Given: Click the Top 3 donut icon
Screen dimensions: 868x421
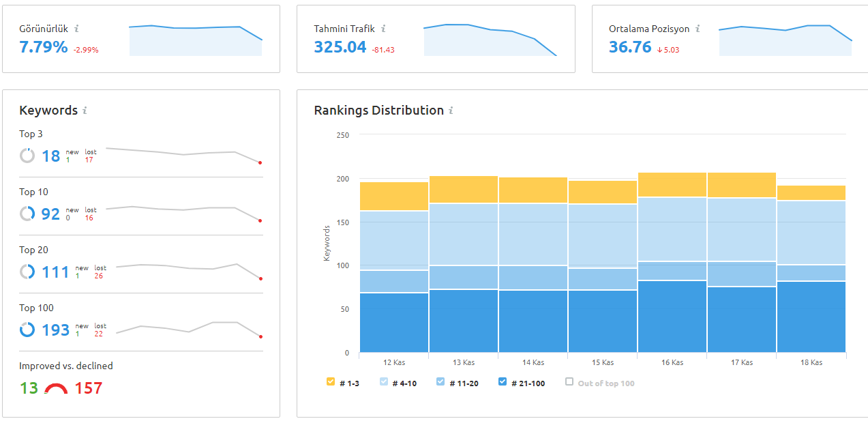Looking at the screenshot, I should point(27,156).
